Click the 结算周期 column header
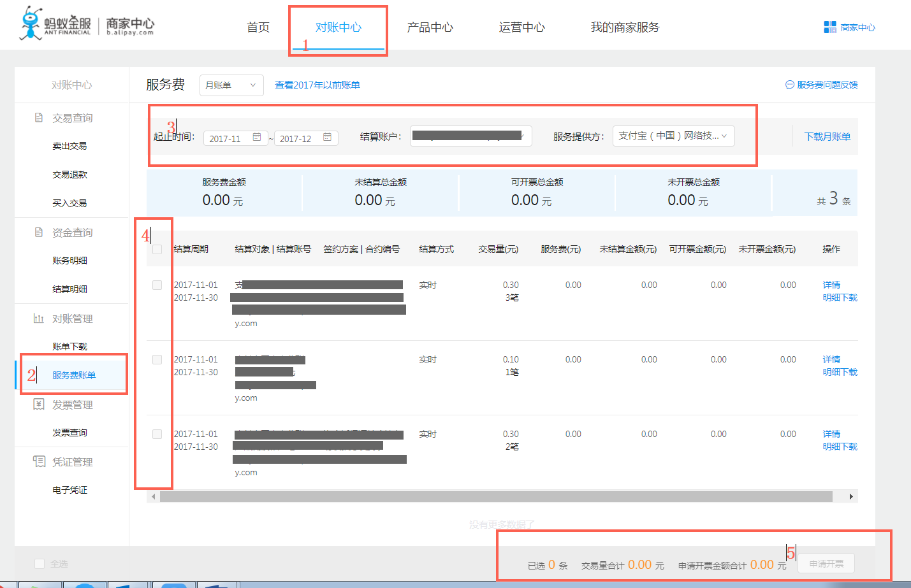Image resolution: width=911 pixels, height=588 pixels. [191, 249]
